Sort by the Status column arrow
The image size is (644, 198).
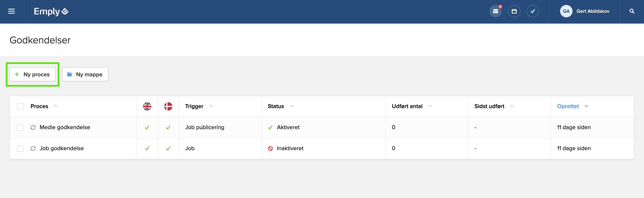click(291, 106)
